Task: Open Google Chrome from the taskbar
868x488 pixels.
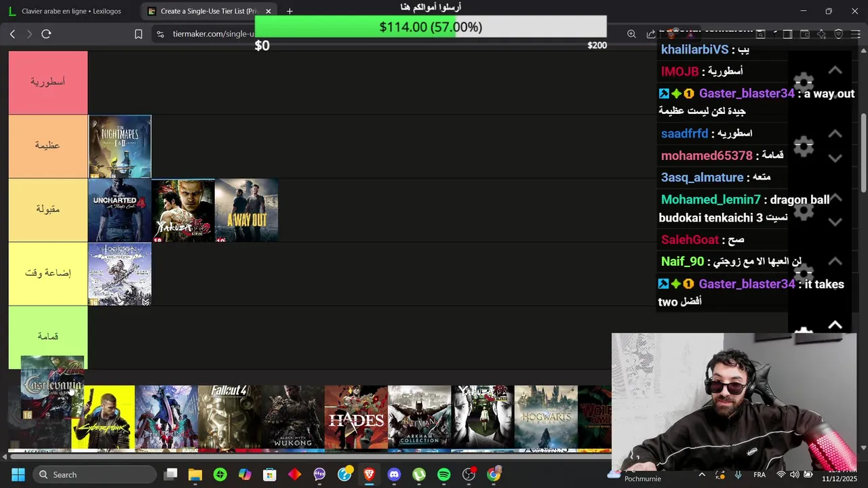Action: pyautogui.click(x=494, y=474)
